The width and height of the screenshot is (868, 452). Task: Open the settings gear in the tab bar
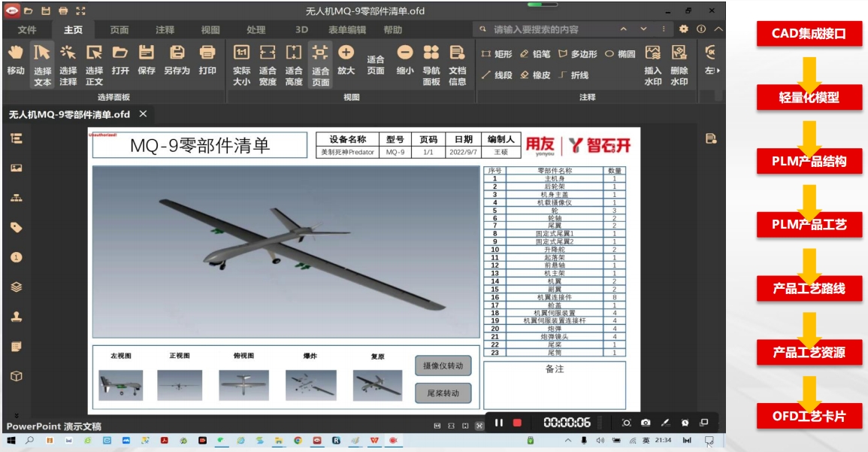pyautogui.click(x=684, y=29)
